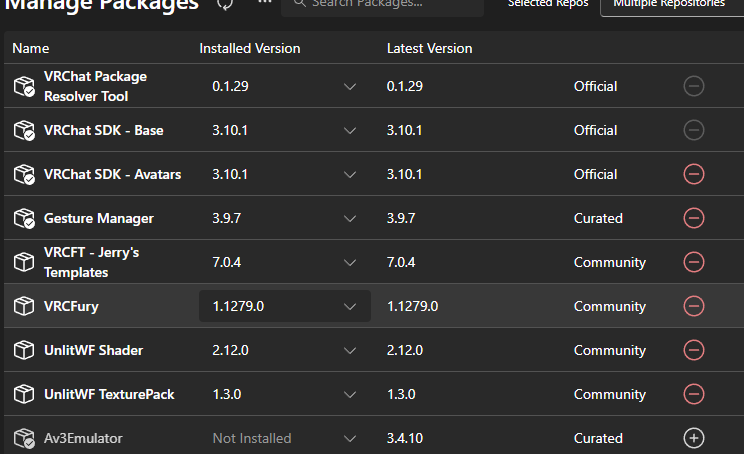Sort by the Name column header
The width and height of the screenshot is (744, 454).
point(31,48)
